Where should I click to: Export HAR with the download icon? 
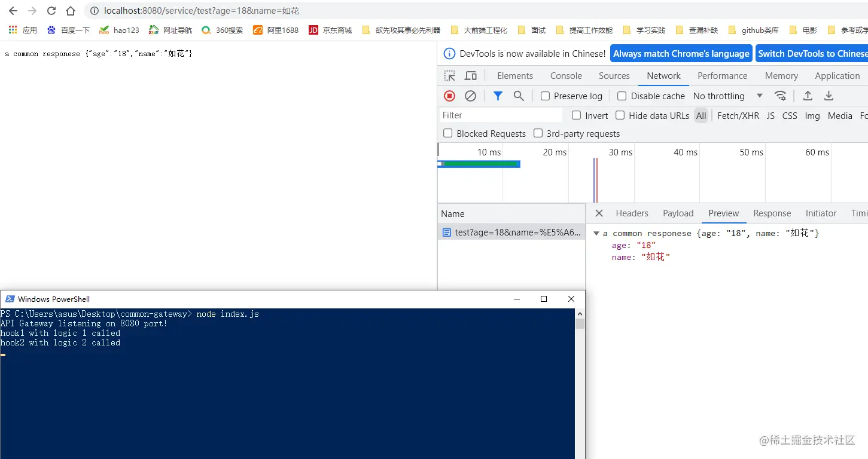point(829,96)
